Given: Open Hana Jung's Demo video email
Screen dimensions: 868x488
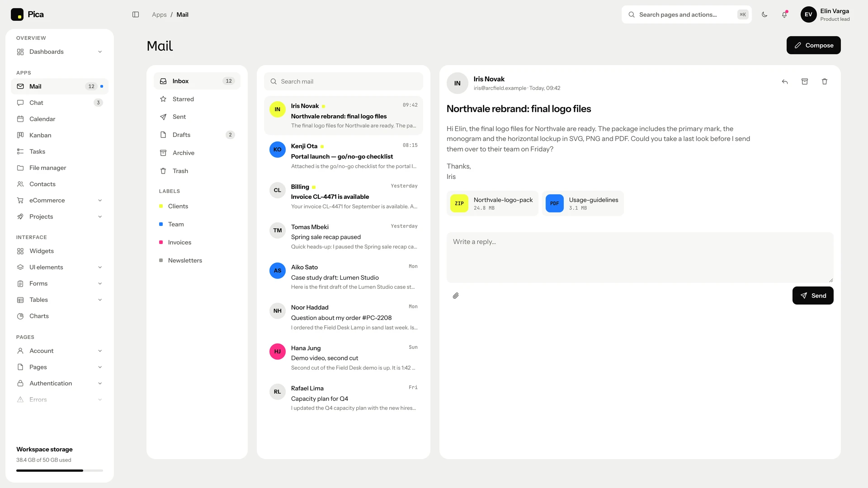Looking at the screenshot, I should coord(344,357).
